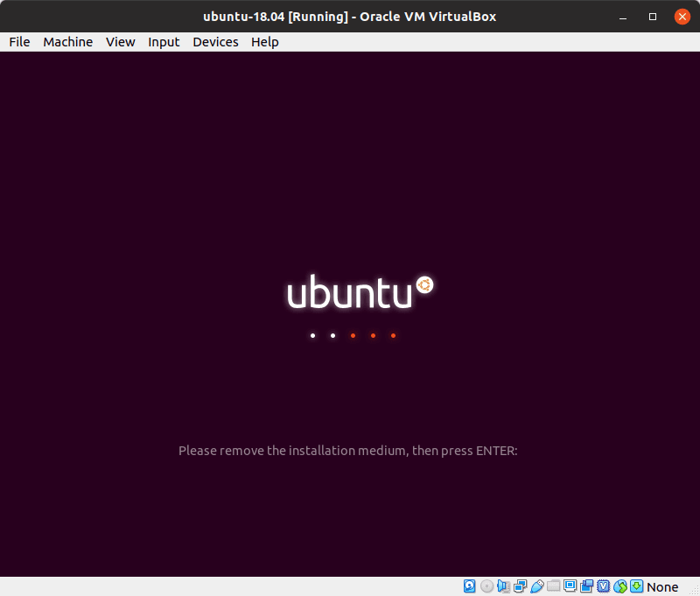Close the ubuntu-18.04 VirtualBox window
Image resolution: width=700 pixels, height=596 pixels.
click(x=682, y=17)
